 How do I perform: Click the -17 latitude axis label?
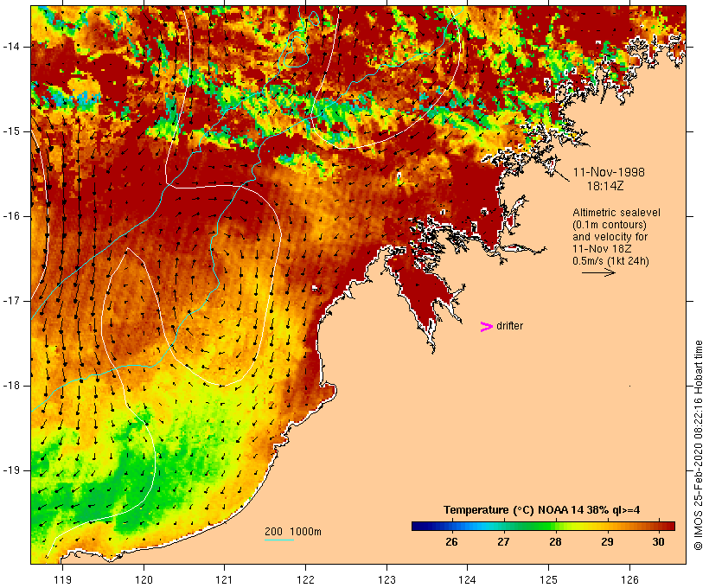(11, 301)
